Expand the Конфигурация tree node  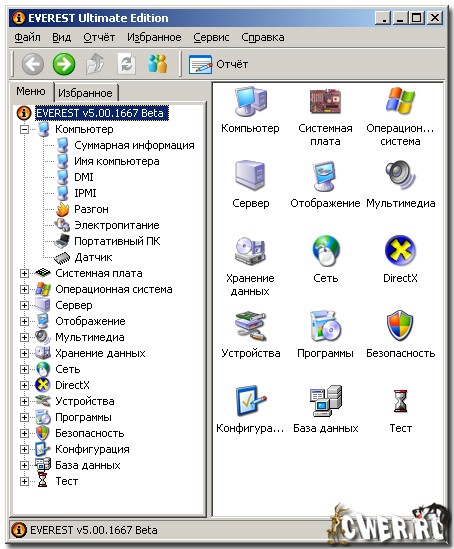24,449
